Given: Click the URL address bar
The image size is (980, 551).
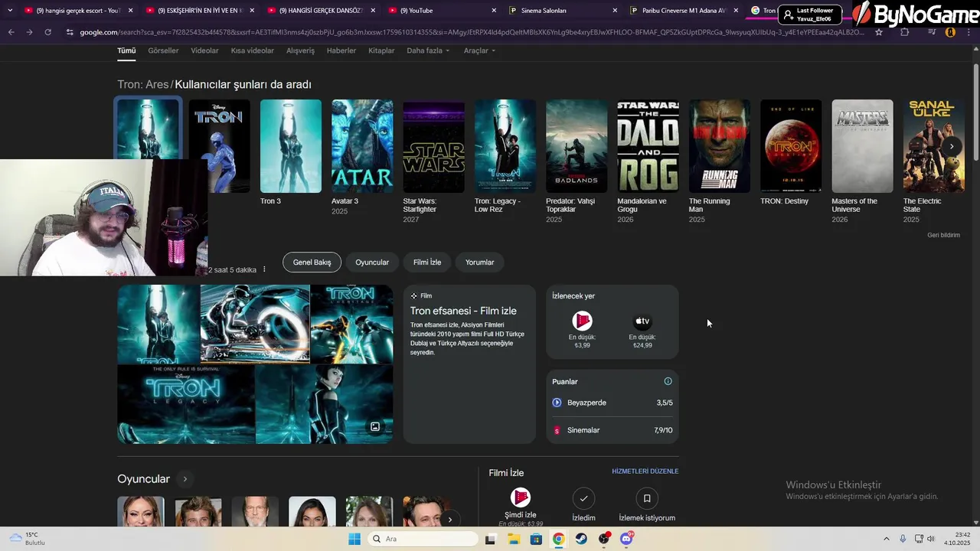Looking at the screenshot, I should pyautogui.click(x=471, y=32).
